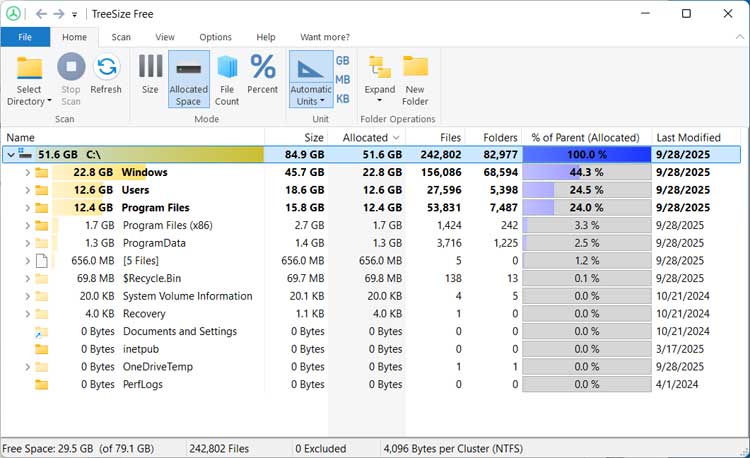This screenshot has width=750, height=458.
Task: Expand the $Recycle.Bin folder
Action: point(27,279)
